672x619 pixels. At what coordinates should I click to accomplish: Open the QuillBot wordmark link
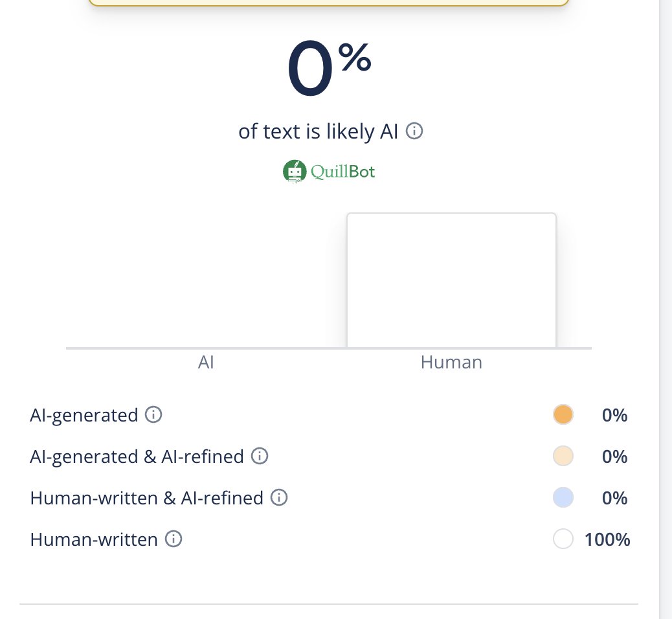342,172
